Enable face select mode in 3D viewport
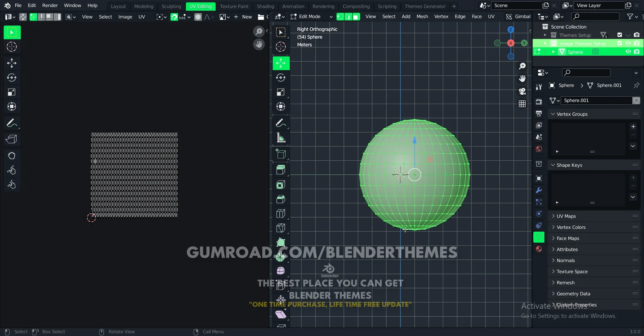The image size is (644, 336). 356,17
